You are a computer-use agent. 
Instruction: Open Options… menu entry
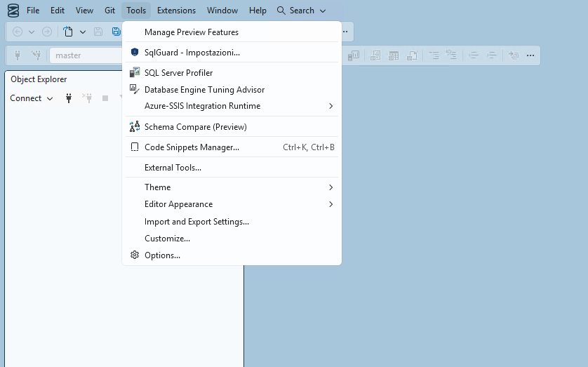pyautogui.click(x=232, y=255)
